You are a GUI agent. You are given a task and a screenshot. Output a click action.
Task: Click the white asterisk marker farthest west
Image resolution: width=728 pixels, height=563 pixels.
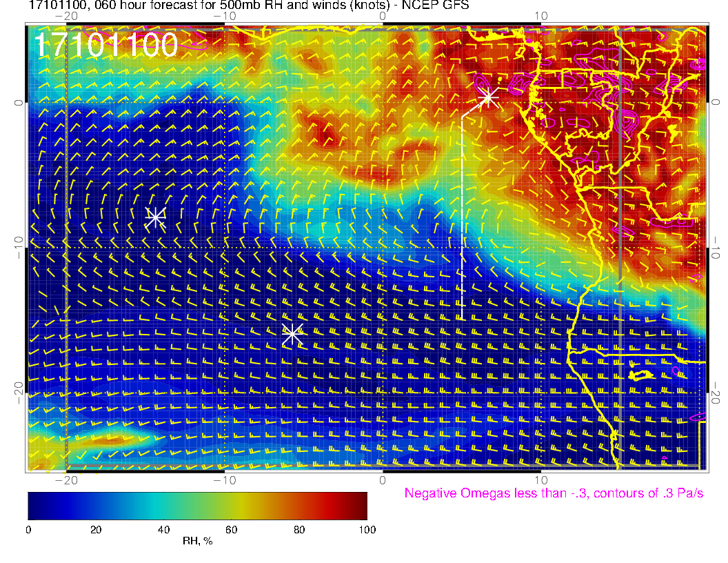point(155,217)
